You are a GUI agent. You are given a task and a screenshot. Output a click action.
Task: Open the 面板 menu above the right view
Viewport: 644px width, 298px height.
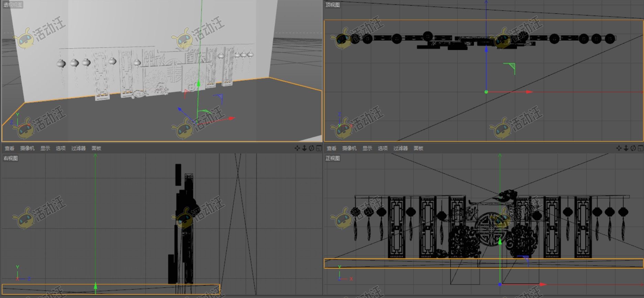pyautogui.click(x=96, y=148)
